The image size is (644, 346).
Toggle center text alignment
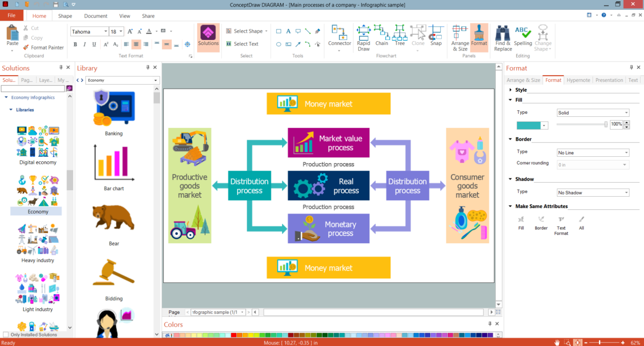click(137, 44)
